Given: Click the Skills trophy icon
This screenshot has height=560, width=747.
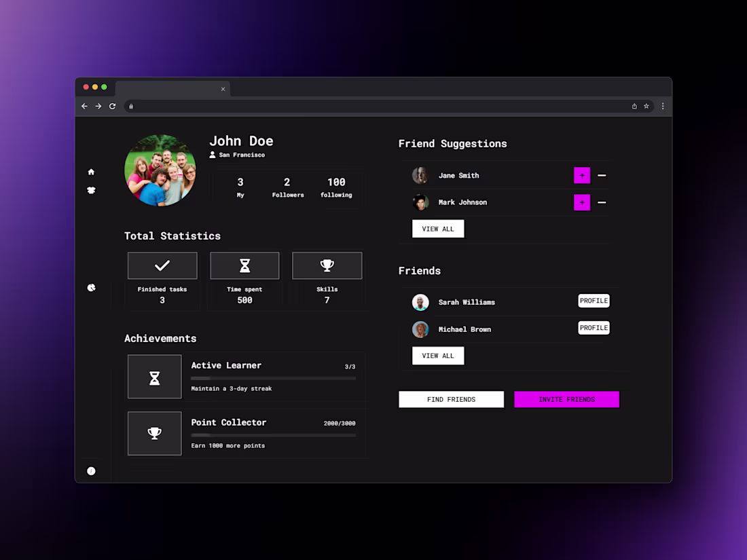Looking at the screenshot, I should tap(327, 265).
